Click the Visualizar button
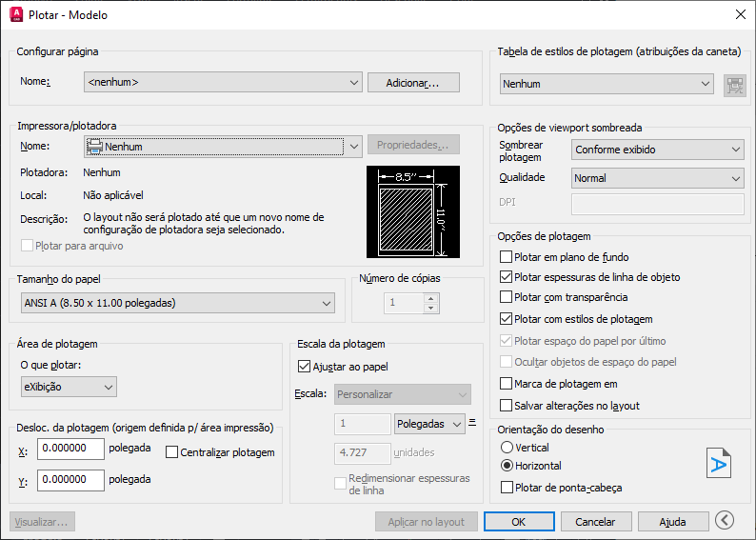Viewport: 756px width, 540px height. [x=42, y=522]
